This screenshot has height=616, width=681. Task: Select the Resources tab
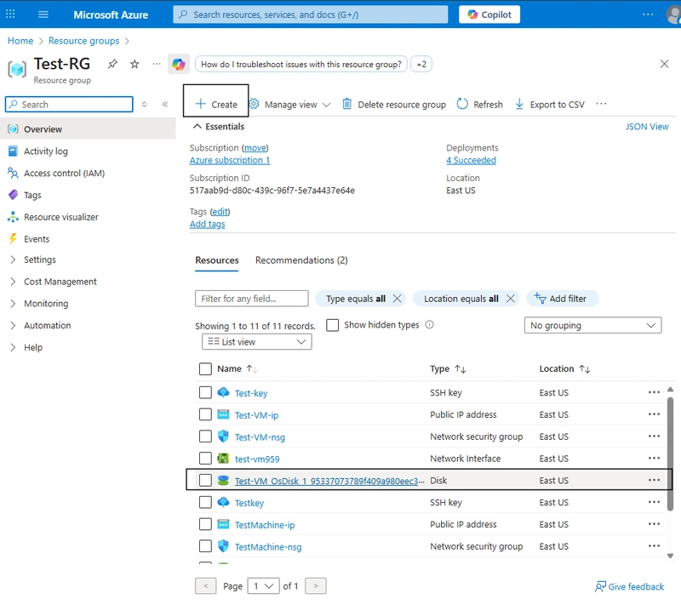point(217,260)
